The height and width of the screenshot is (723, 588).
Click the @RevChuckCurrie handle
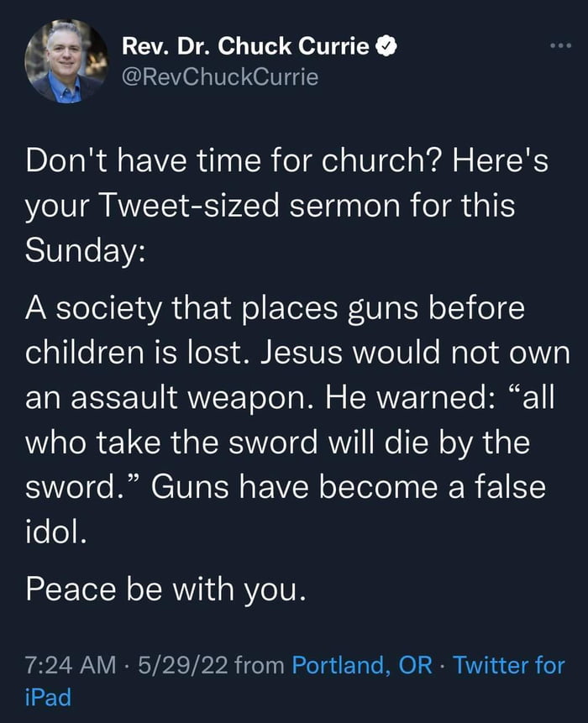coord(220,77)
